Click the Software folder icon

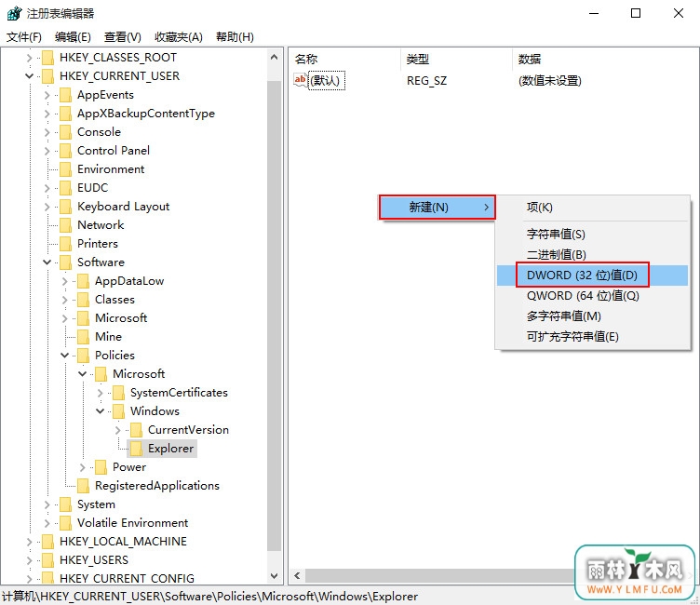point(65,262)
